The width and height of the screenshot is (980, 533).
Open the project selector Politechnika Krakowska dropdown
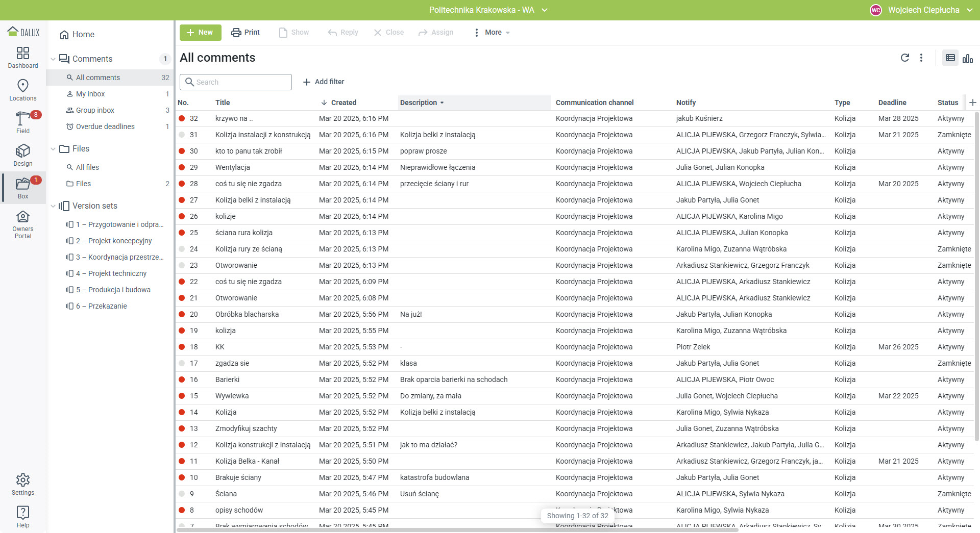[488, 10]
